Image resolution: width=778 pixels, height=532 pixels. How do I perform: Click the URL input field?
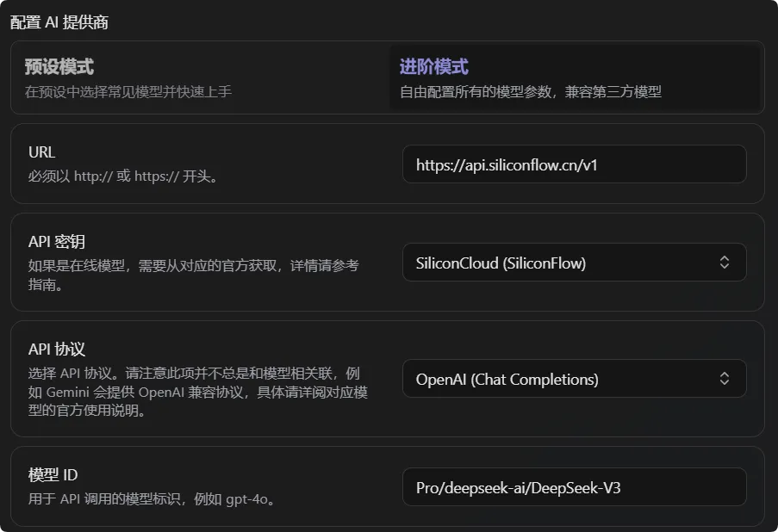coord(574,164)
